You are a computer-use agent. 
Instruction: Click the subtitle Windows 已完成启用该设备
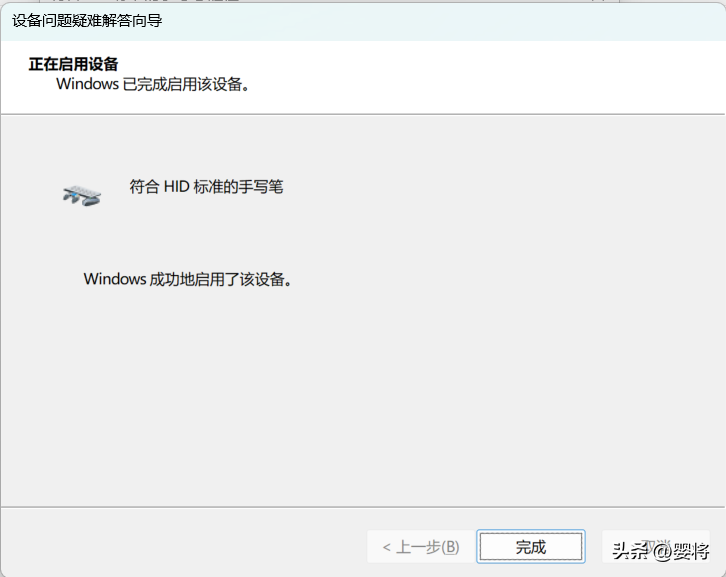point(153,84)
